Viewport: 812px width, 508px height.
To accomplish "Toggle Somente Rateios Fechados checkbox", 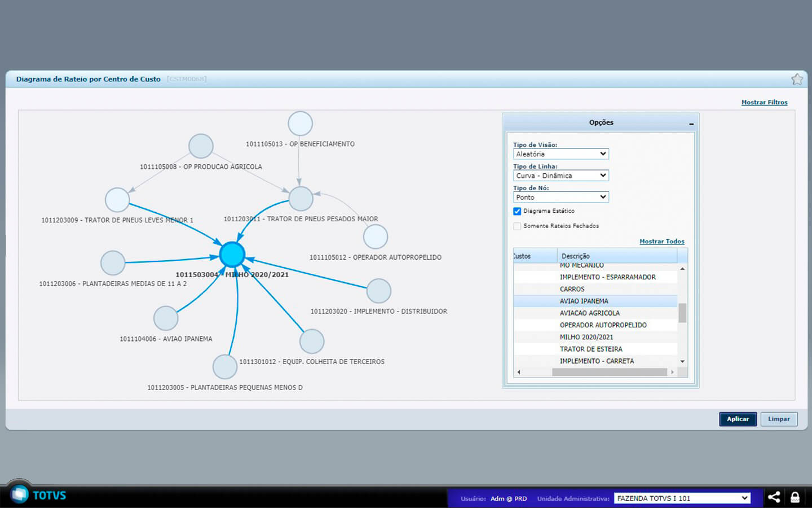I will coord(517,226).
